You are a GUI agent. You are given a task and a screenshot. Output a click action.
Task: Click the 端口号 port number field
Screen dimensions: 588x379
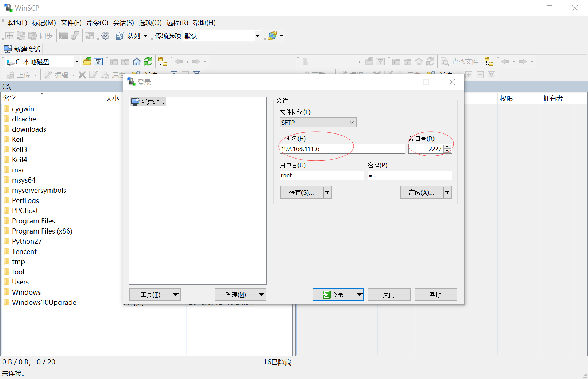coord(425,149)
